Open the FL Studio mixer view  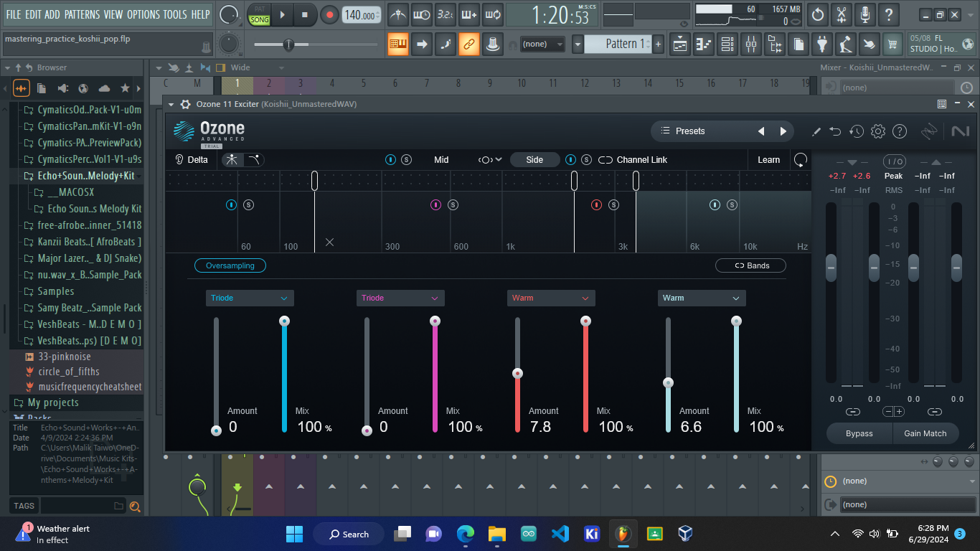pyautogui.click(x=751, y=44)
